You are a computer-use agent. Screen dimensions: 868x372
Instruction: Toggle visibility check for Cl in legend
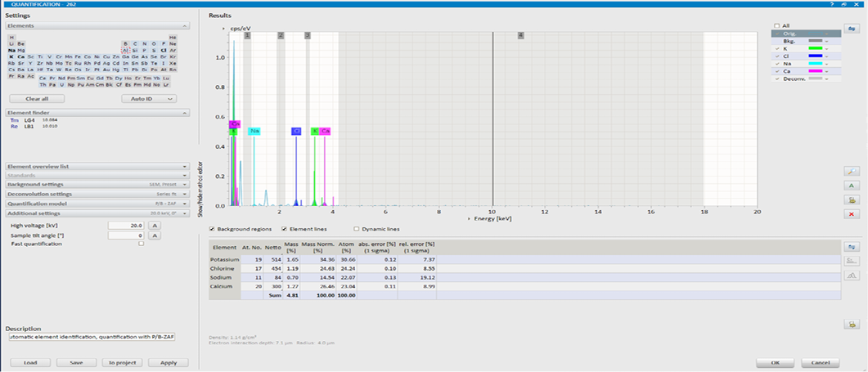[777, 56]
